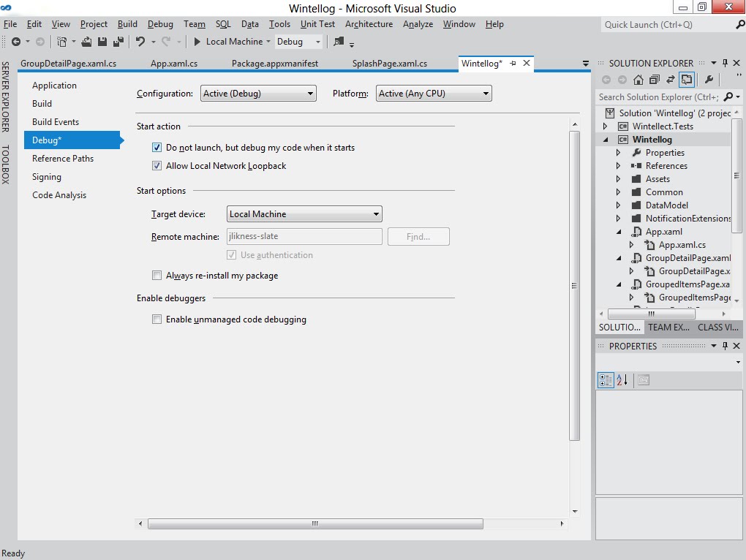This screenshot has height=560, width=746.
Task: Open the Local Machine dropdown arrow in toolbar
Action: point(268,42)
